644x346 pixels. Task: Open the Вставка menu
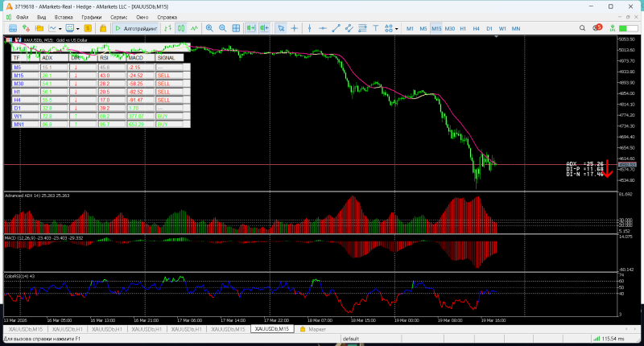click(x=64, y=17)
